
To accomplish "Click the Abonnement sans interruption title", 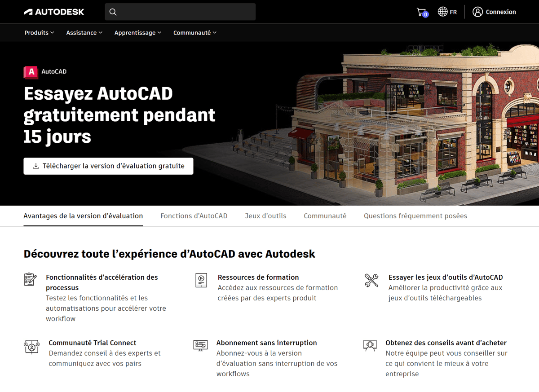I will [x=267, y=343].
